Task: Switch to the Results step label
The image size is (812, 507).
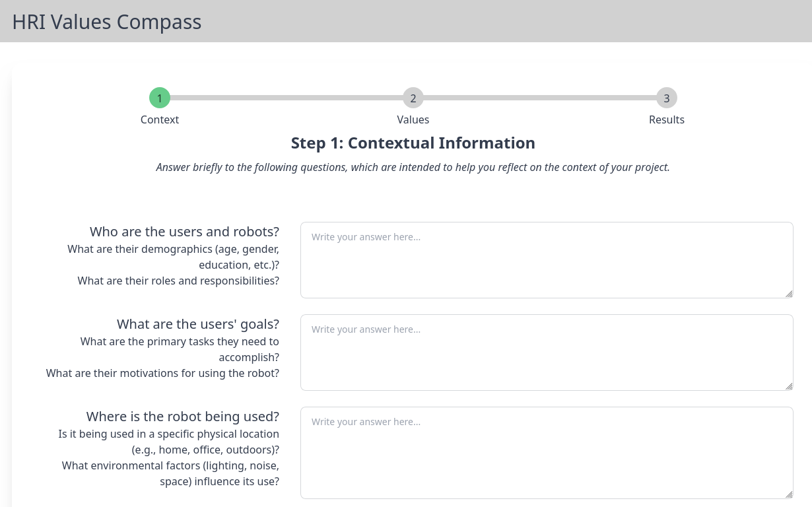Action: (x=667, y=119)
